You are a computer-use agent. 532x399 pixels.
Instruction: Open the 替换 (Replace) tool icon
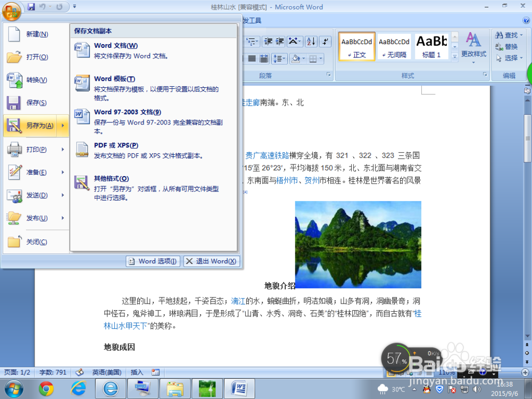click(509, 47)
